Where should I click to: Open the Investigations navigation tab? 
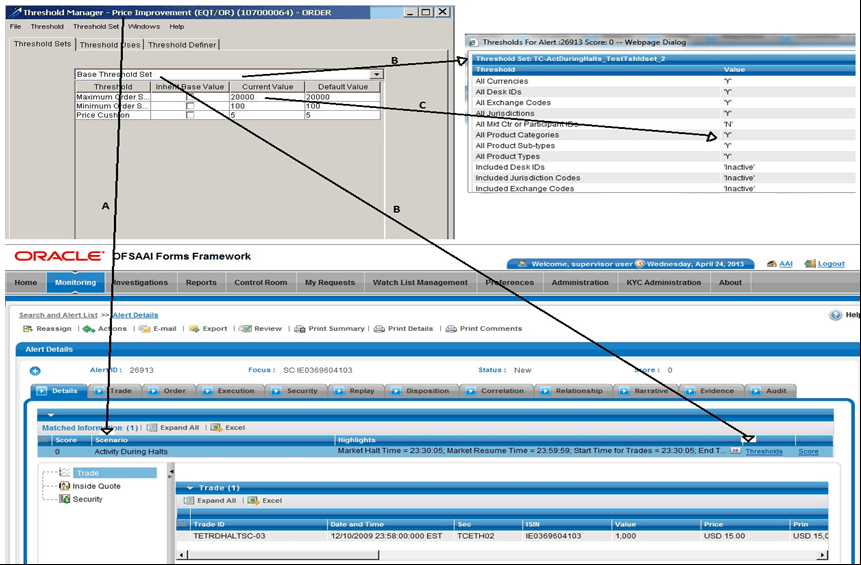[x=141, y=282]
